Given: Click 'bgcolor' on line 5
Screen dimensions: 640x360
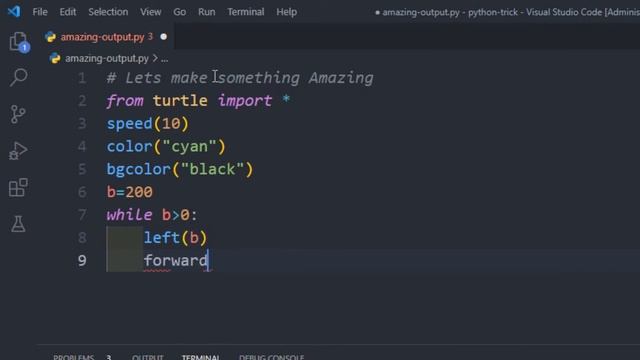Looking at the screenshot, I should (x=139, y=169).
